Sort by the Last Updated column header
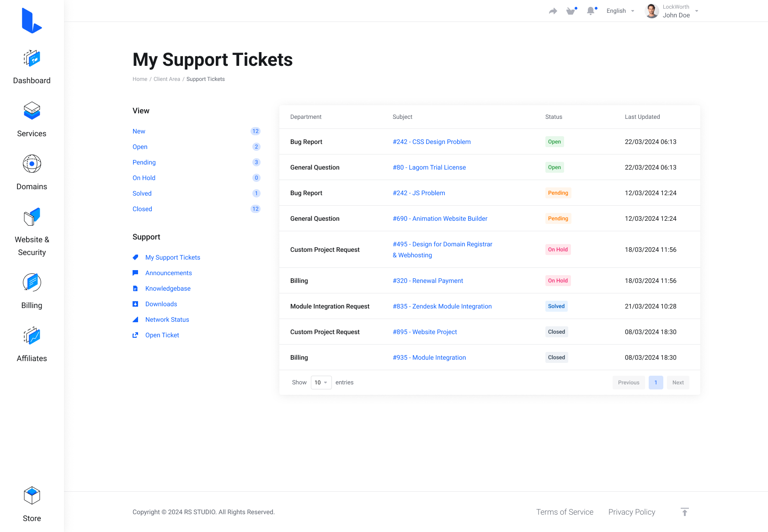This screenshot has height=532, width=768. tap(642, 117)
